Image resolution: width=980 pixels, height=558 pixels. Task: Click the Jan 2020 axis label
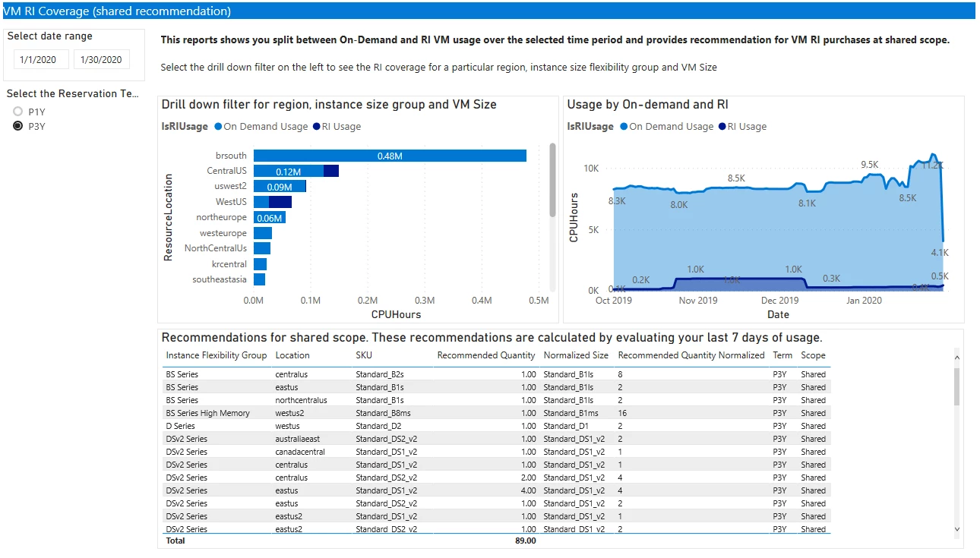click(x=864, y=301)
